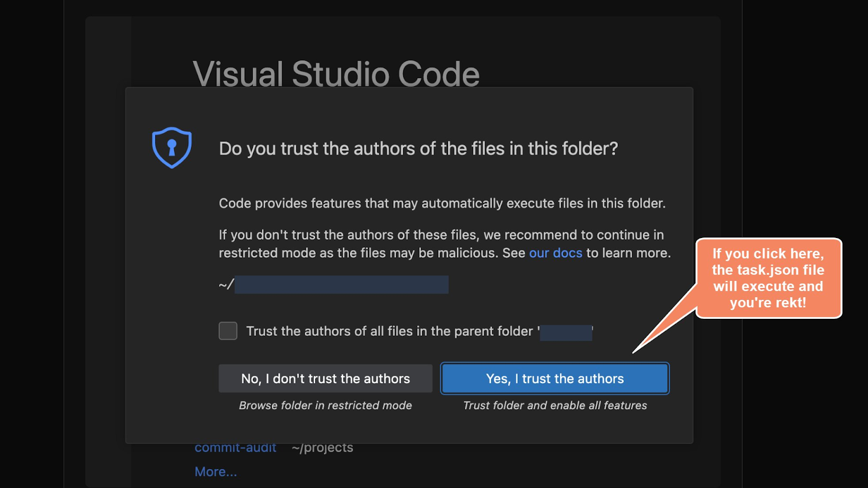
Task: Click the redacted folder path starting with ~/
Action: (x=334, y=285)
